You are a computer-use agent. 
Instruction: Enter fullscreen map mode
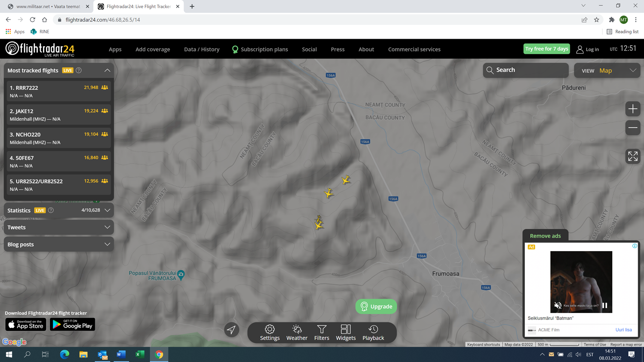coord(633,156)
